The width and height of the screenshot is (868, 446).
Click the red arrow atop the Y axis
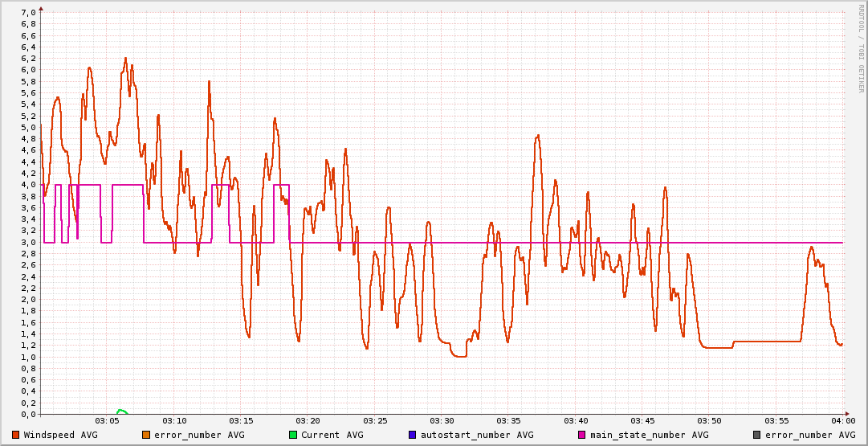[41, 7]
